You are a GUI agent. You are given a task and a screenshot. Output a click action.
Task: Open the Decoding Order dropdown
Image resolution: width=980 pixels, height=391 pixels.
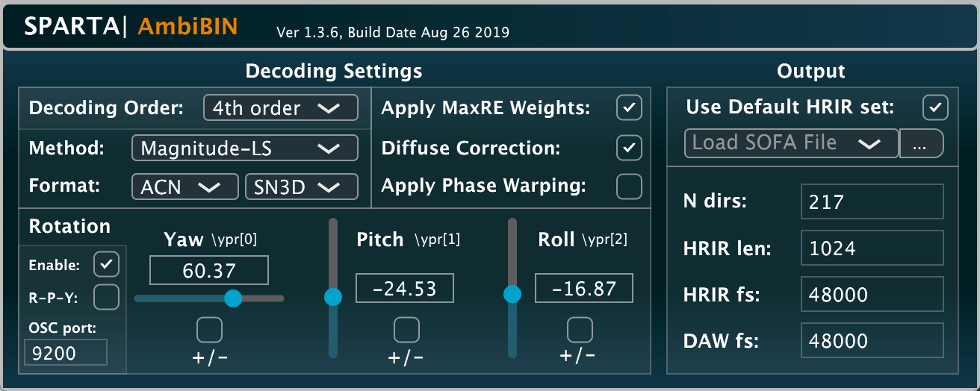click(x=280, y=107)
